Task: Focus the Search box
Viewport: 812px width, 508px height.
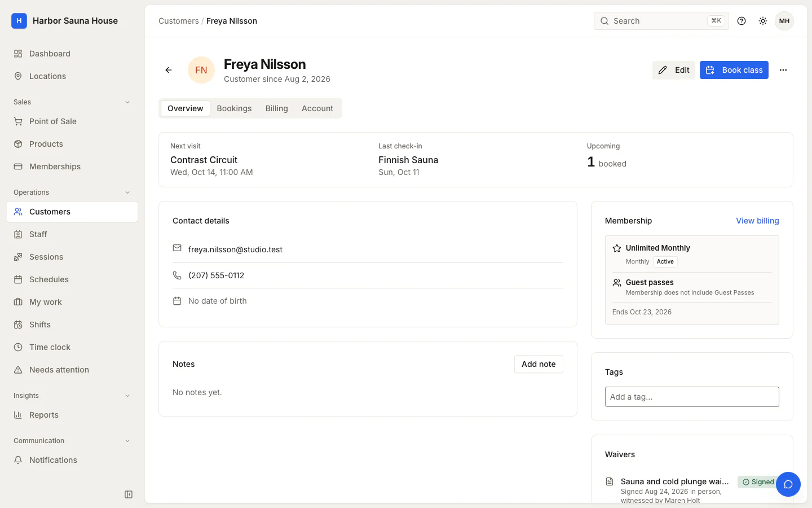Action: pos(661,21)
